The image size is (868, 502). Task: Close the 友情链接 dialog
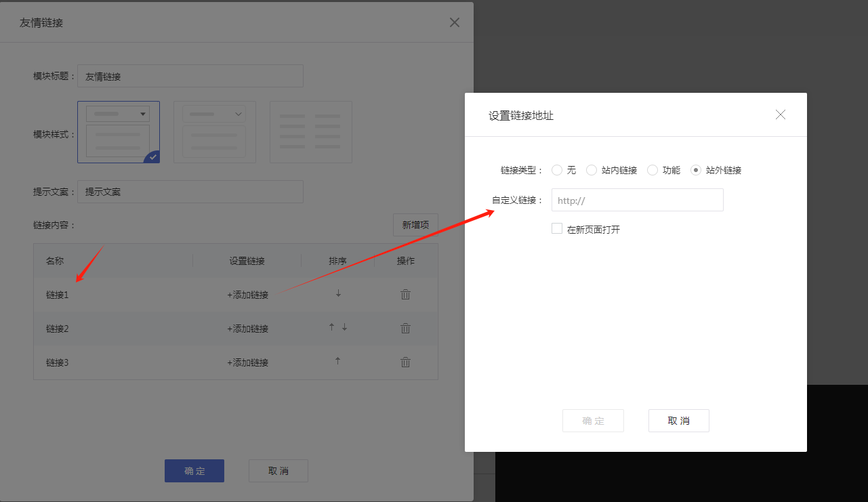tap(455, 22)
